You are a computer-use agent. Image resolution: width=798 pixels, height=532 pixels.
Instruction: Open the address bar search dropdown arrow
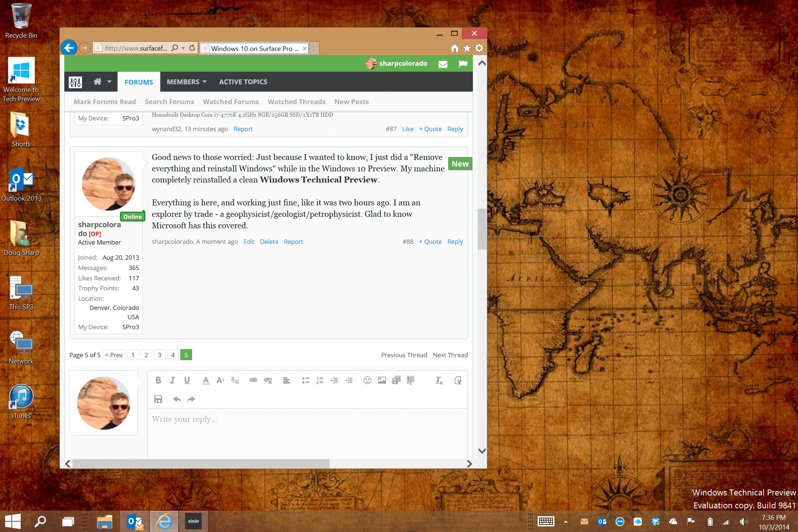(183, 48)
